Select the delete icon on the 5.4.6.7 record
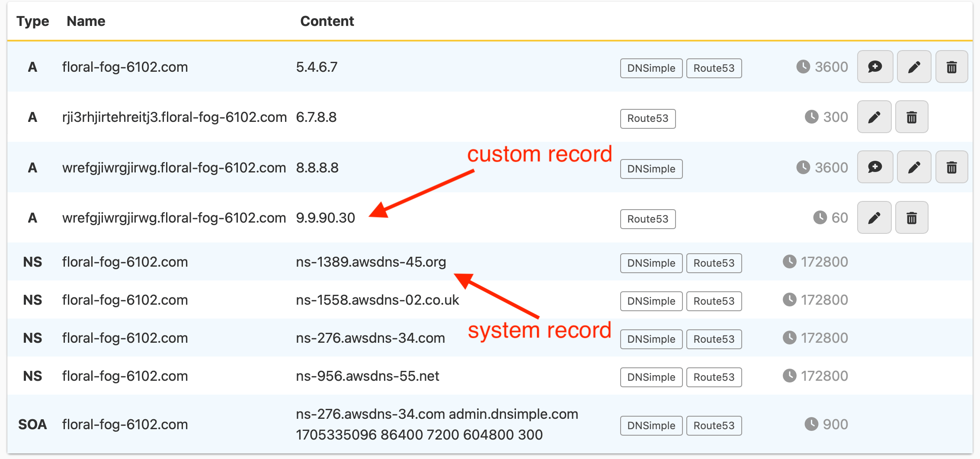The height and width of the screenshot is (459, 980). click(x=951, y=67)
